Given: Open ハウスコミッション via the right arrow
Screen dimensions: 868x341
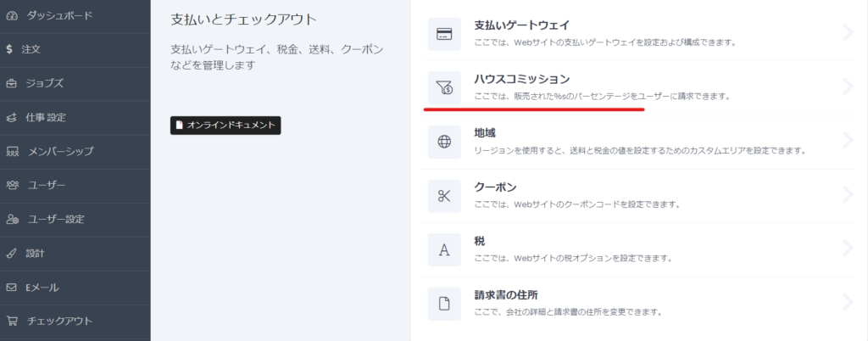Looking at the screenshot, I should 849,86.
